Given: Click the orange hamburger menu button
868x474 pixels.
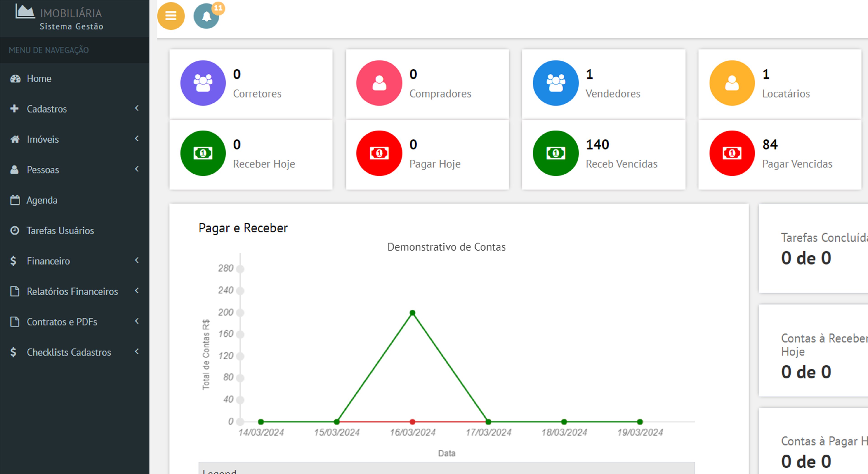Looking at the screenshot, I should pyautogui.click(x=171, y=16).
